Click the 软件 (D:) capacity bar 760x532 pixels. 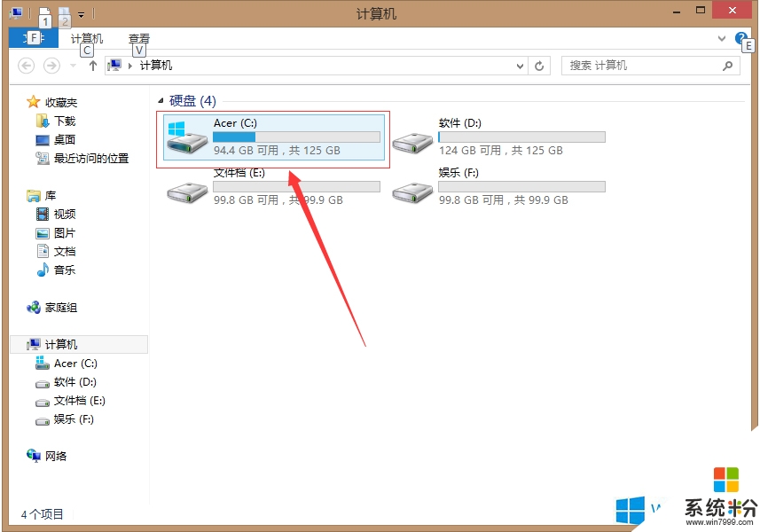click(x=521, y=137)
